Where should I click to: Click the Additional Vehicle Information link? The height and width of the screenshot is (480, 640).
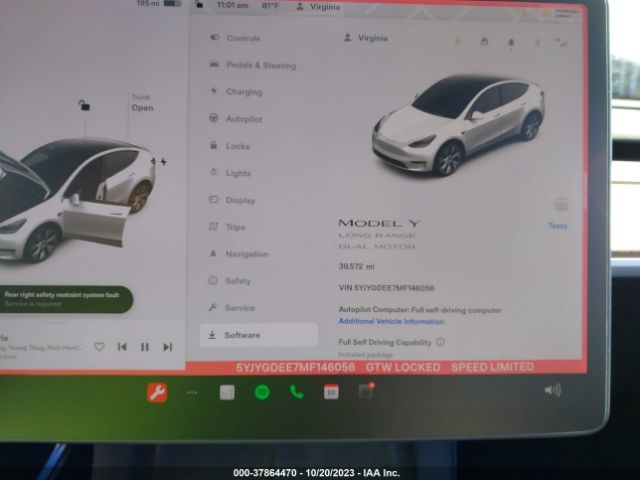click(391, 321)
